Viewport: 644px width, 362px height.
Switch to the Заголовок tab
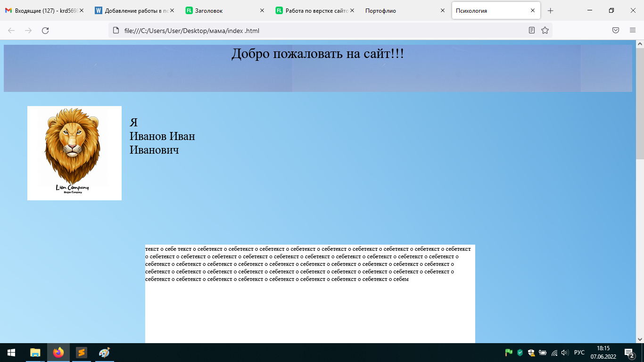point(225,10)
